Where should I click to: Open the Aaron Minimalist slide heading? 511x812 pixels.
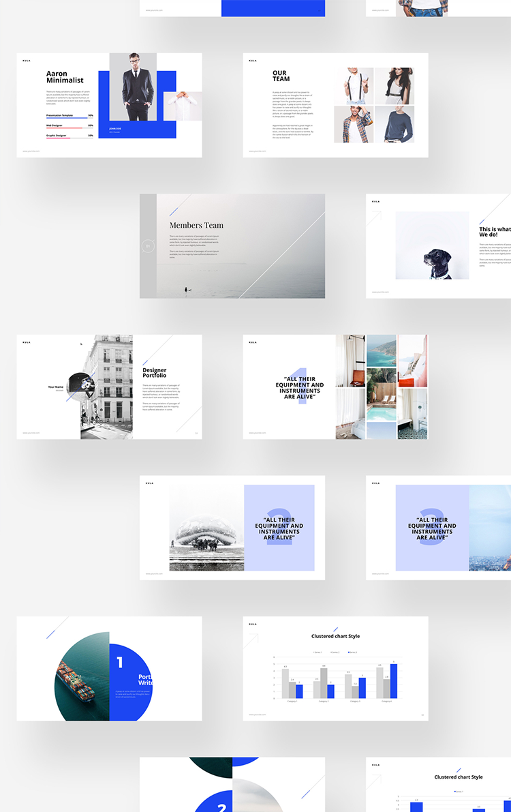click(65, 77)
